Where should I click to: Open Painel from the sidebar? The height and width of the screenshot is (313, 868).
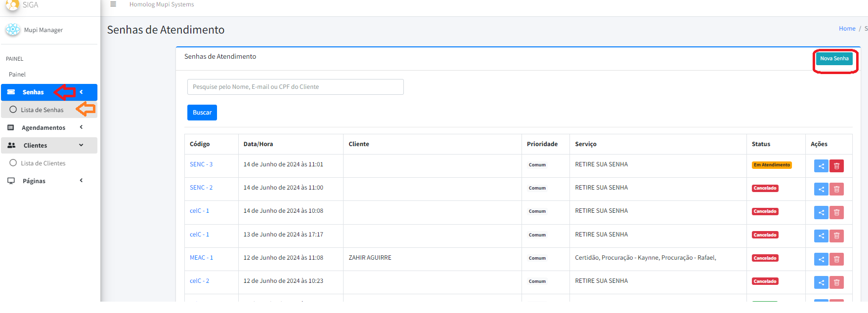[17, 75]
